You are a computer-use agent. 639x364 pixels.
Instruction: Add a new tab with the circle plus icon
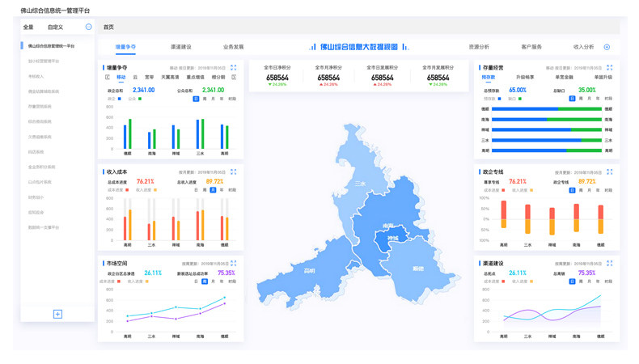pyautogui.click(x=607, y=47)
